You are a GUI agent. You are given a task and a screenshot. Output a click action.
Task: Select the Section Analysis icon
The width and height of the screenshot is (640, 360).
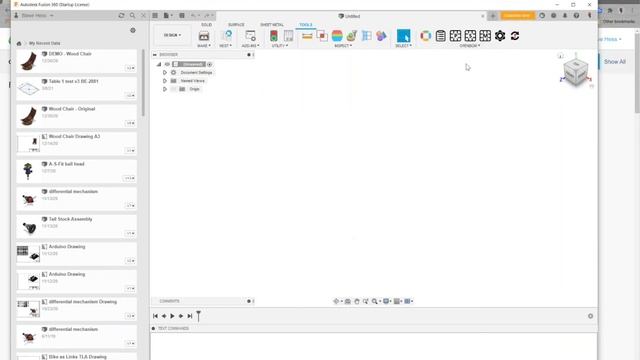click(367, 36)
